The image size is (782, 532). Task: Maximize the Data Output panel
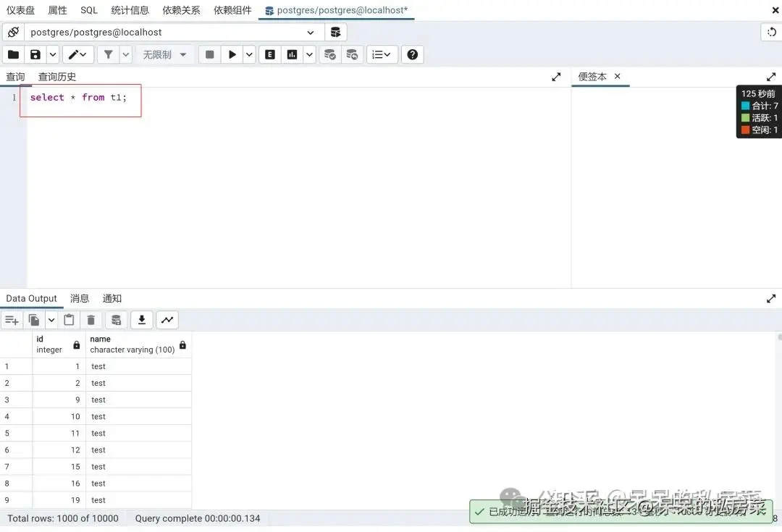(x=771, y=299)
